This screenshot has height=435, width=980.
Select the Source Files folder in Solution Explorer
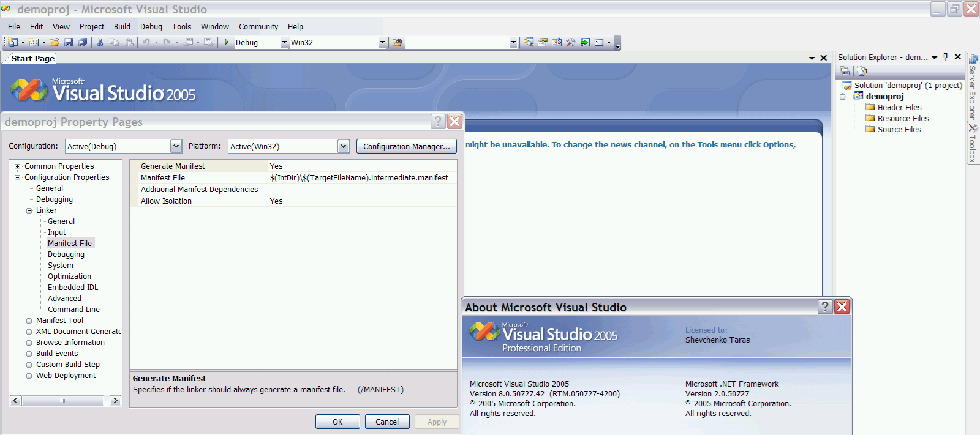point(899,130)
